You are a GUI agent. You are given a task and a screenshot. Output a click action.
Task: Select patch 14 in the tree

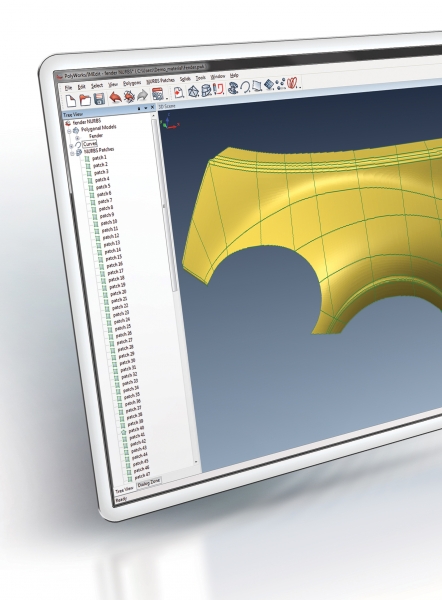pyautogui.click(x=113, y=251)
